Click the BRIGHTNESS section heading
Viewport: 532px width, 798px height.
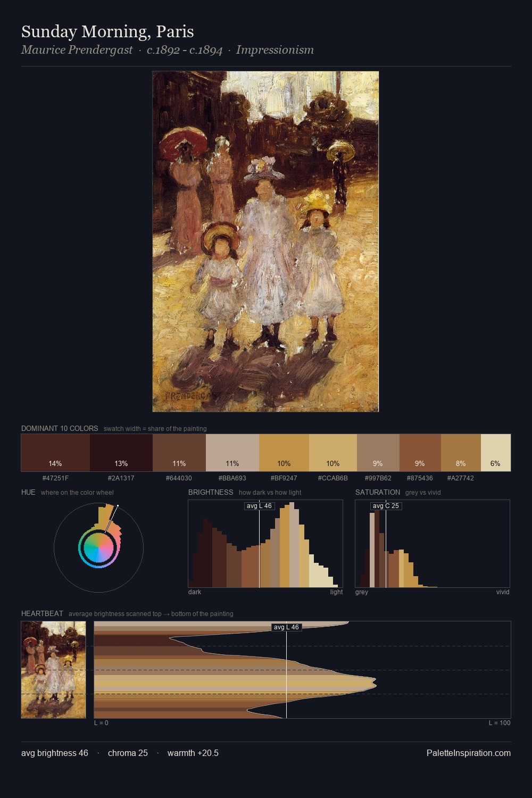(x=211, y=492)
